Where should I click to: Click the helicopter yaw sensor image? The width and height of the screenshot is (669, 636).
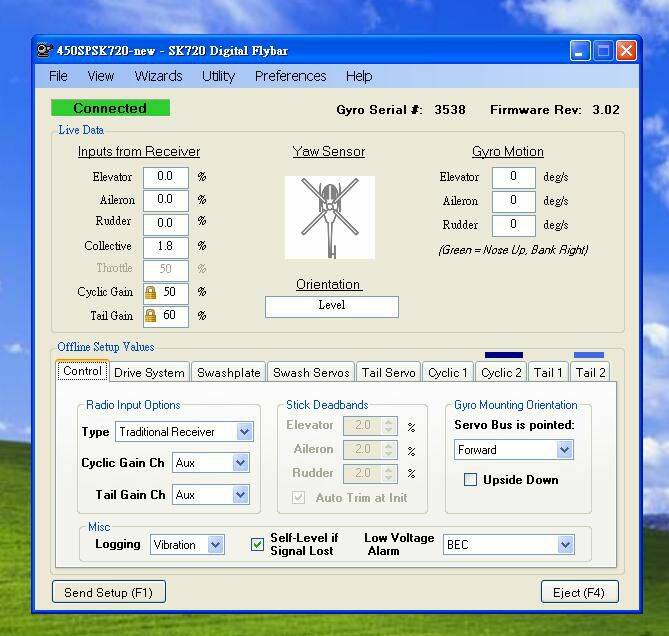pos(330,218)
